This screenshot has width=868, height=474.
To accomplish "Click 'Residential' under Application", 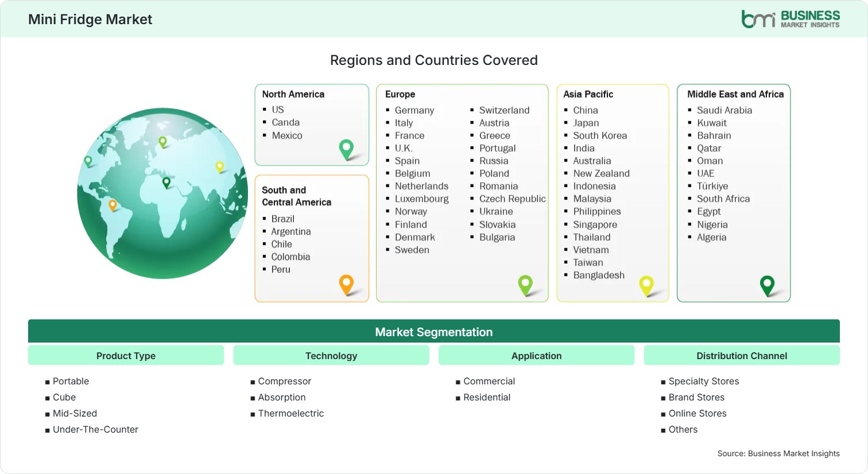I will pos(487,398).
